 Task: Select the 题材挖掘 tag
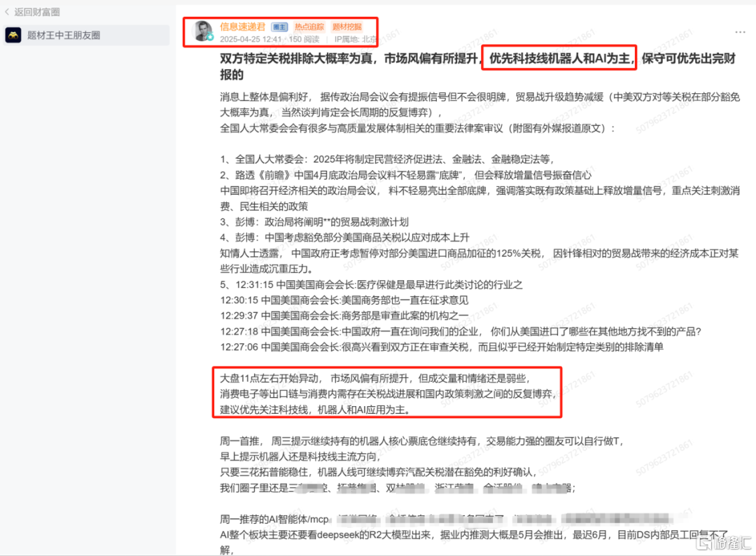(x=346, y=27)
